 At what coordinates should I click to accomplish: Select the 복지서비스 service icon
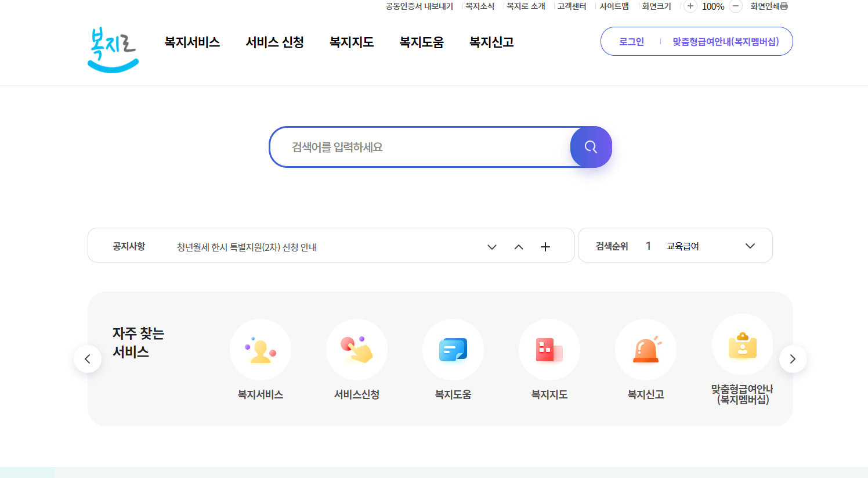click(x=261, y=349)
